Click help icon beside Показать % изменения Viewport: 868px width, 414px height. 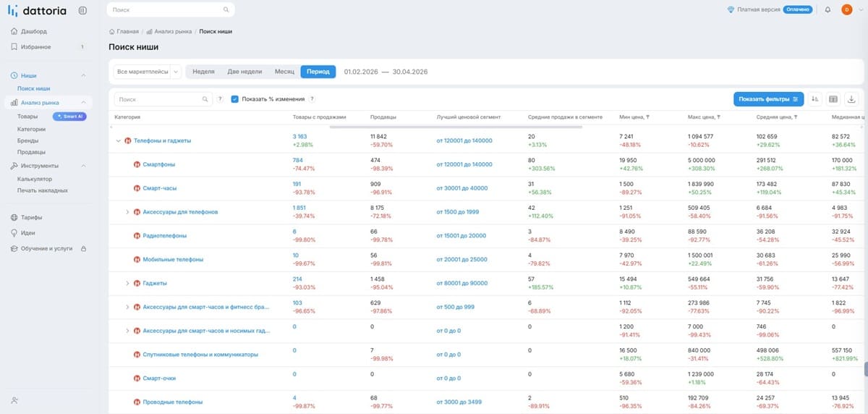click(x=312, y=99)
